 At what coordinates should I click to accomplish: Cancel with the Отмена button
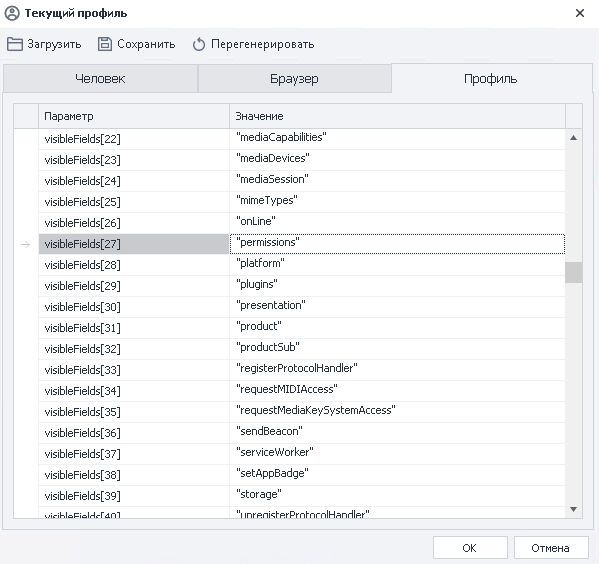click(550, 548)
